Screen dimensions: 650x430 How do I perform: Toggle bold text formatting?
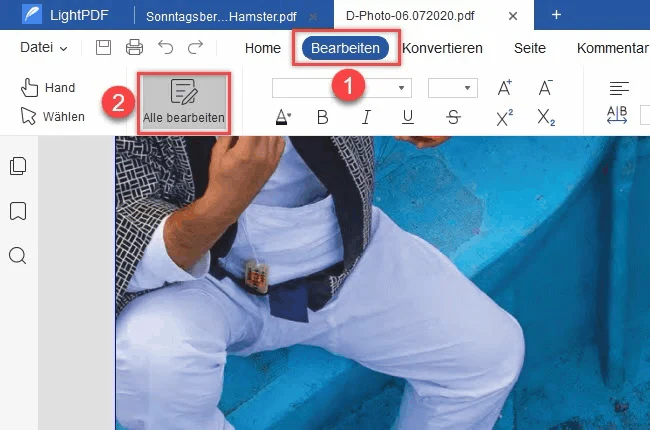tap(323, 118)
